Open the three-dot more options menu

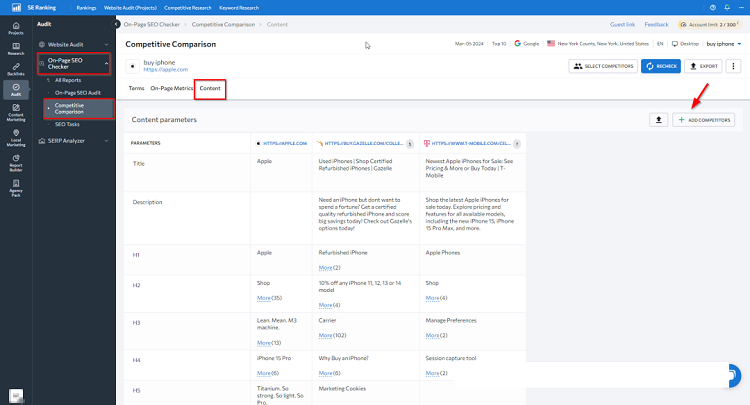click(x=733, y=66)
